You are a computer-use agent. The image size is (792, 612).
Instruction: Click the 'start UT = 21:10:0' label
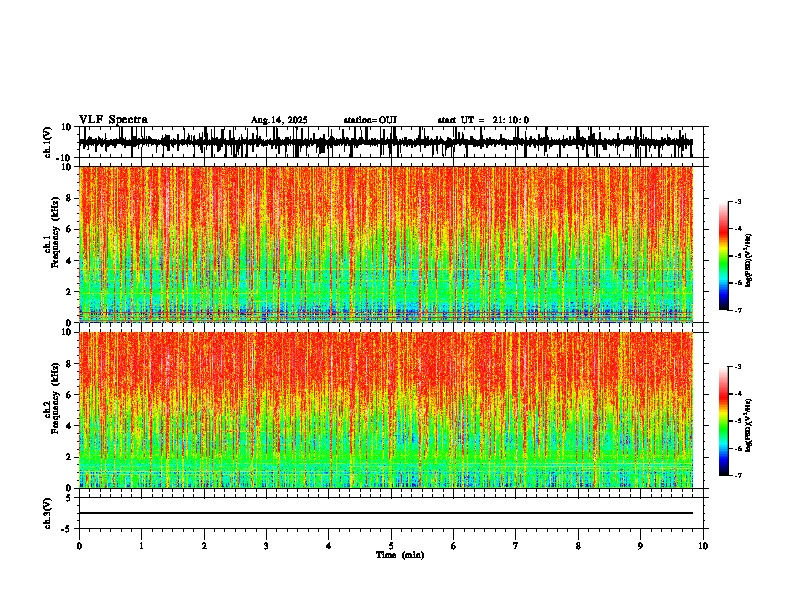point(483,120)
